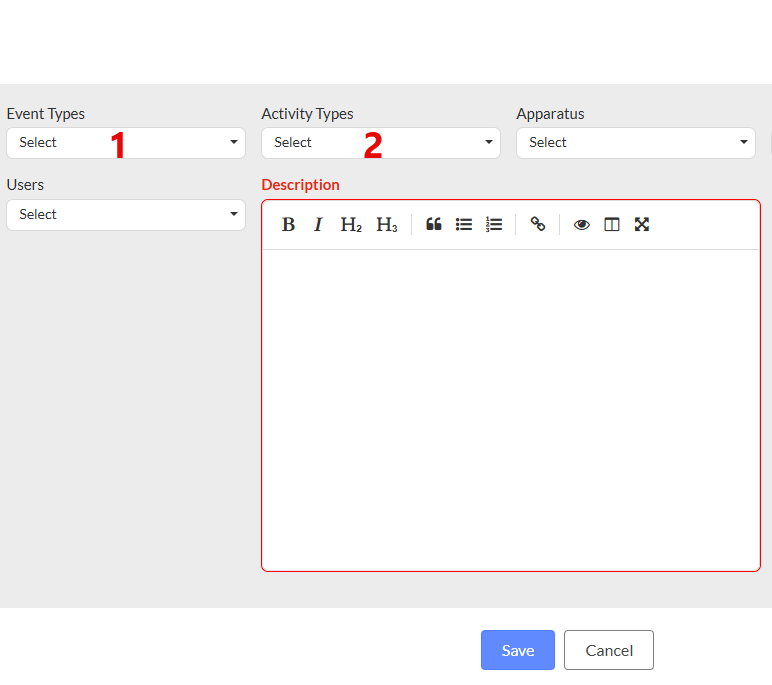Toggle fullscreen editor mode

(x=642, y=225)
